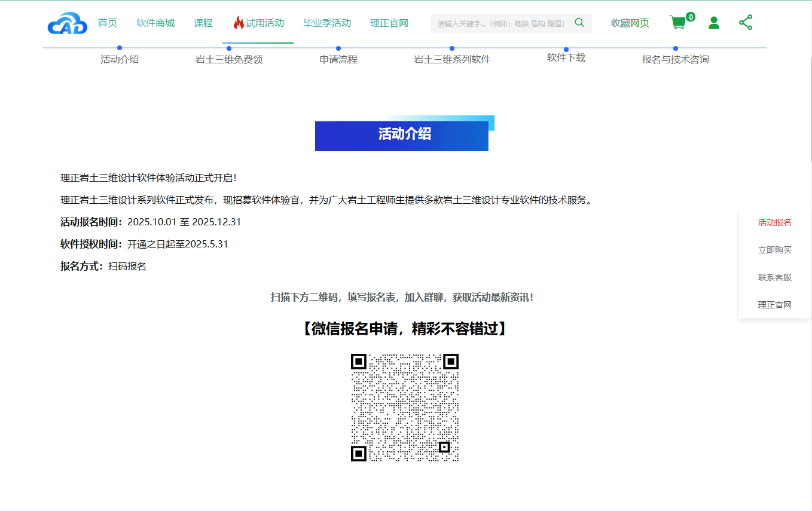Screen dimensions: 812x511
Task: Open 课程 in the navigation bar
Action: pos(203,23)
